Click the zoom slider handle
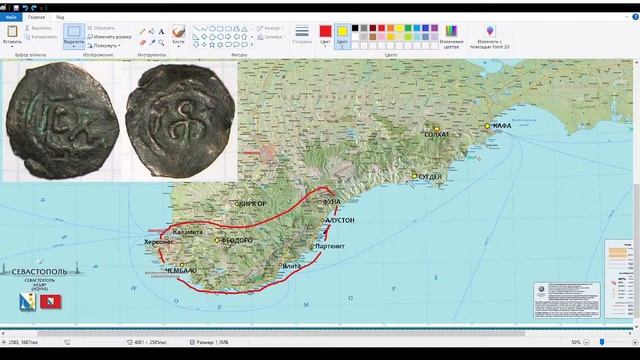Viewport: 640px width, 360px height. point(602,342)
